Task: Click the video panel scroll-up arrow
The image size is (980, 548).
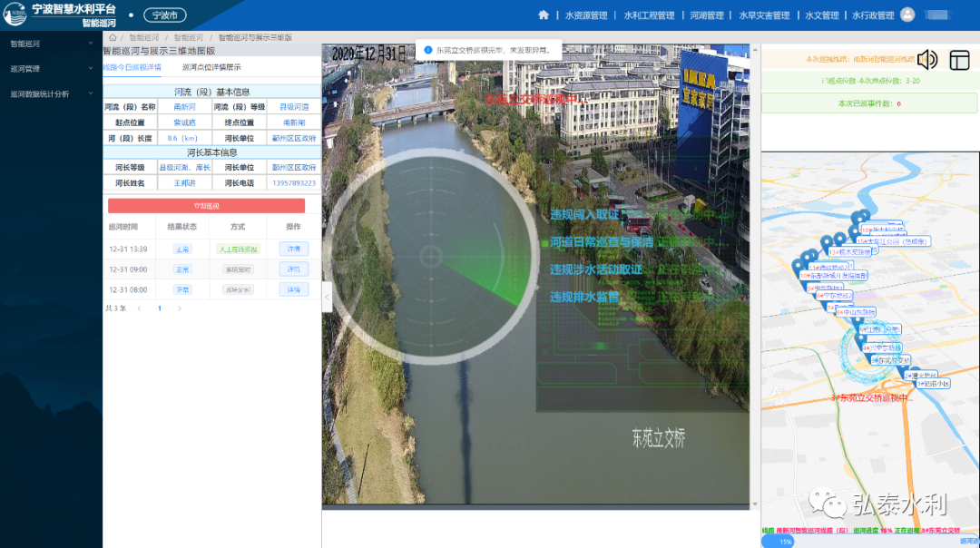Action: (x=755, y=49)
